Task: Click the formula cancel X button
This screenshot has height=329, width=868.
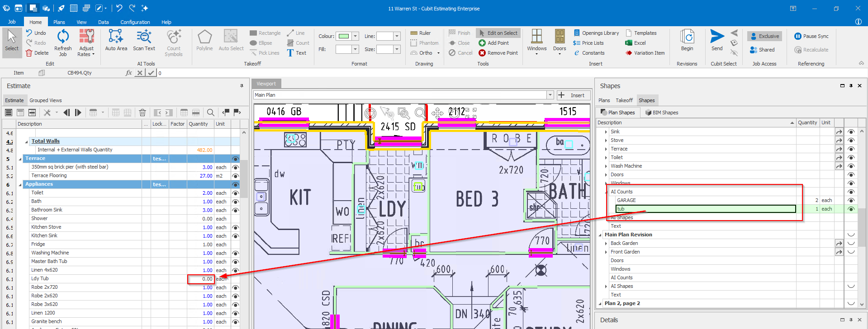Action: pos(140,73)
